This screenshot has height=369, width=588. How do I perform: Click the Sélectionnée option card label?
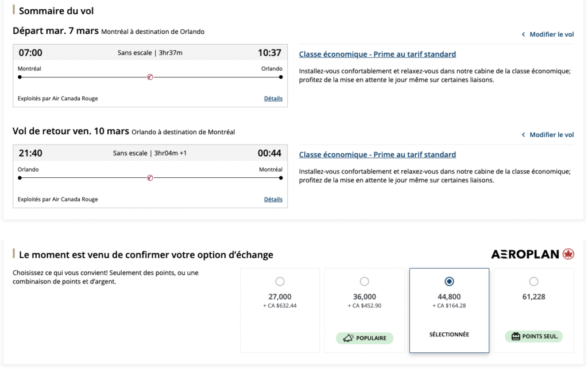coord(449,335)
